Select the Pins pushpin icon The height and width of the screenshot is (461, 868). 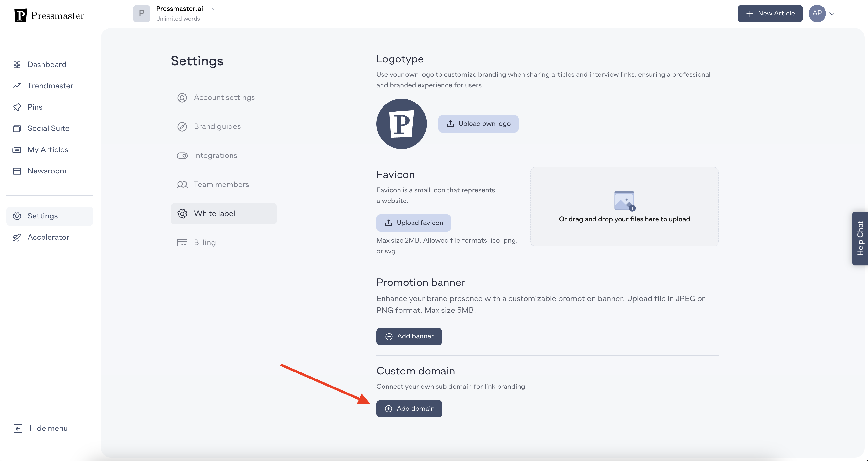(x=17, y=107)
